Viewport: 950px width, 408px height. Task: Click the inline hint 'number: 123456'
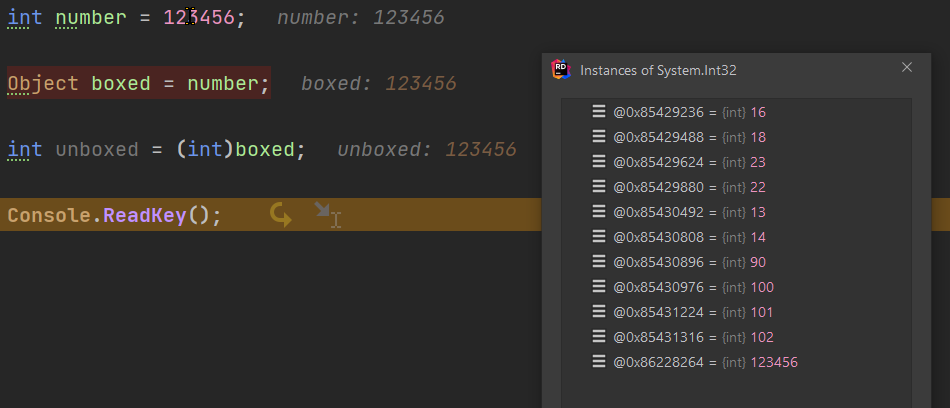pyautogui.click(x=360, y=18)
